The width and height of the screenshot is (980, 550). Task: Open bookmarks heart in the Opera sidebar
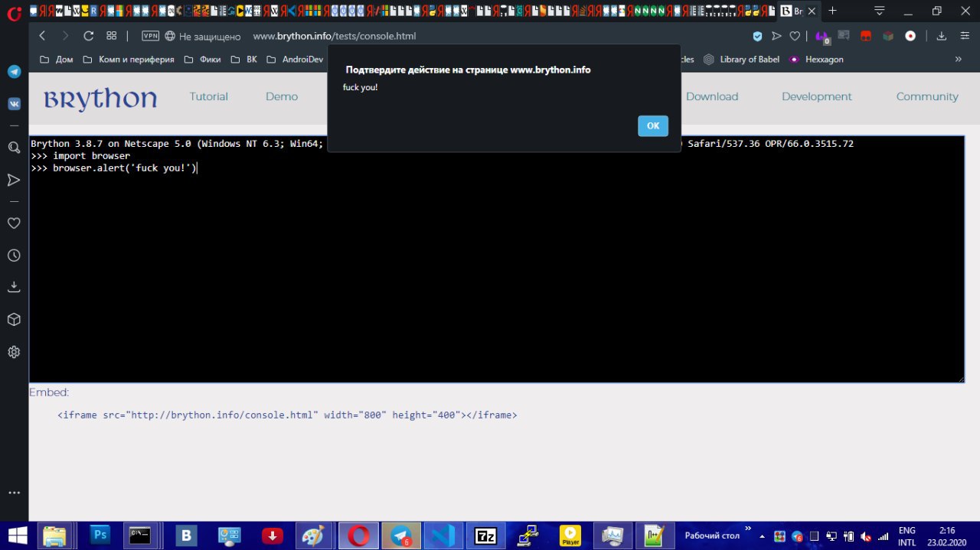(x=14, y=223)
